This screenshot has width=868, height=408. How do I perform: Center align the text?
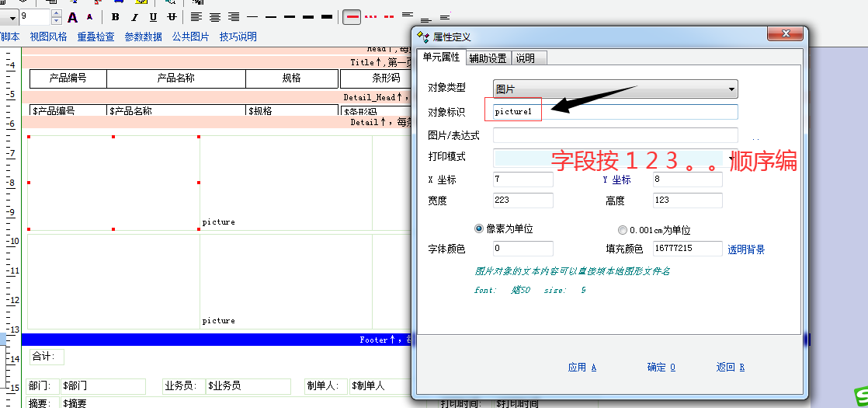215,17
